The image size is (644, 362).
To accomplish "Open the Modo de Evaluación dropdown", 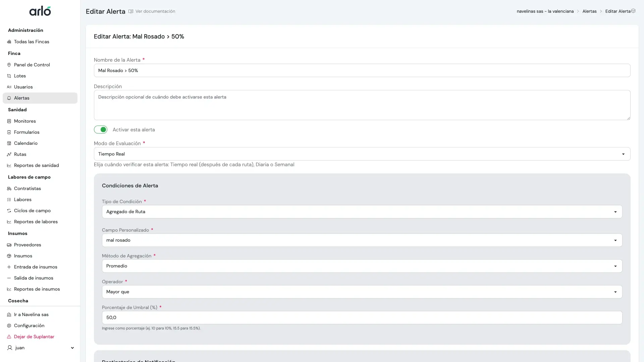I will pos(624,154).
